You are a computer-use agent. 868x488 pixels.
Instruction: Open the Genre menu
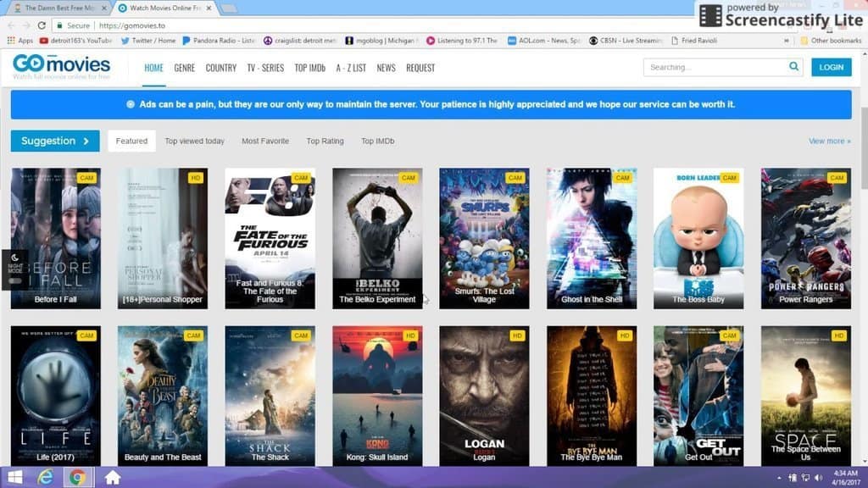pos(184,68)
